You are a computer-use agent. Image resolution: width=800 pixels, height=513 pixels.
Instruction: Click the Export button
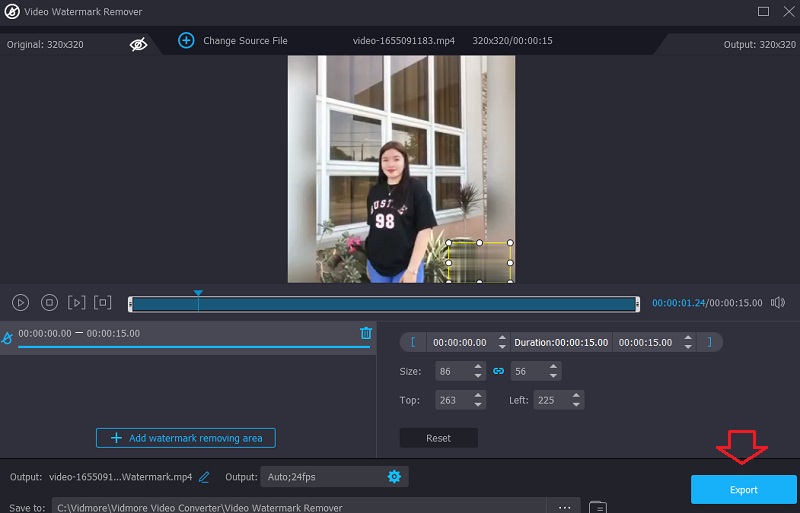pos(743,490)
